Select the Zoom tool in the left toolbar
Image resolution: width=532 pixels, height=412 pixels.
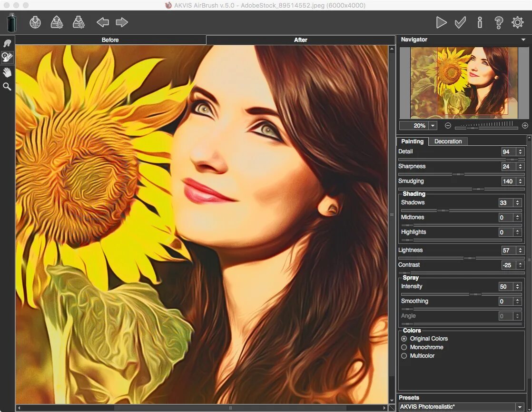[7, 87]
